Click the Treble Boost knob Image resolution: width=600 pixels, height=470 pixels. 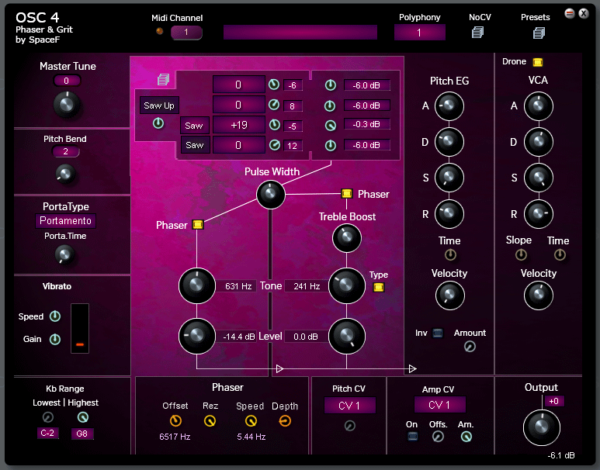click(x=346, y=237)
